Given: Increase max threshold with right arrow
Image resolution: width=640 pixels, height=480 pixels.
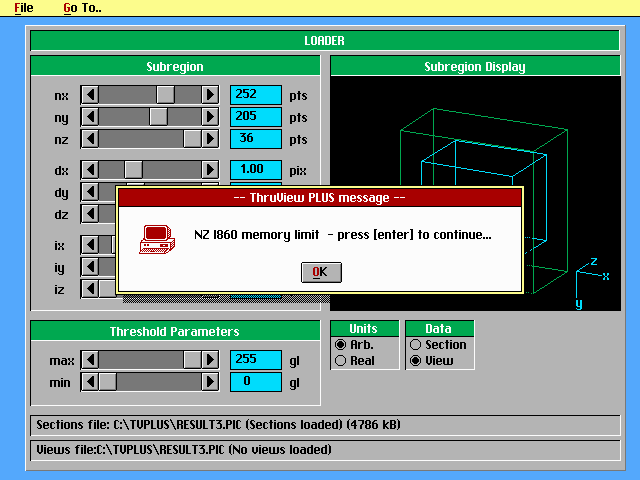Looking at the screenshot, I should (210, 360).
